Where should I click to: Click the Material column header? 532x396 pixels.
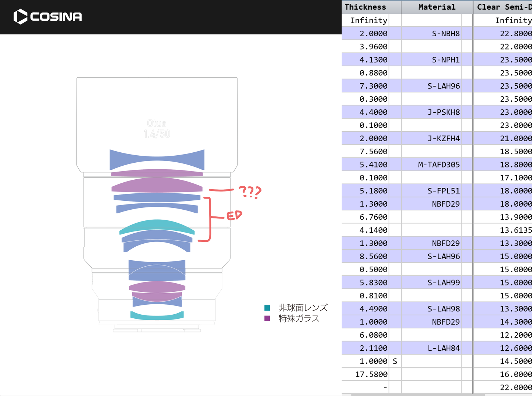pyautogui.click(x=437, y=7)
